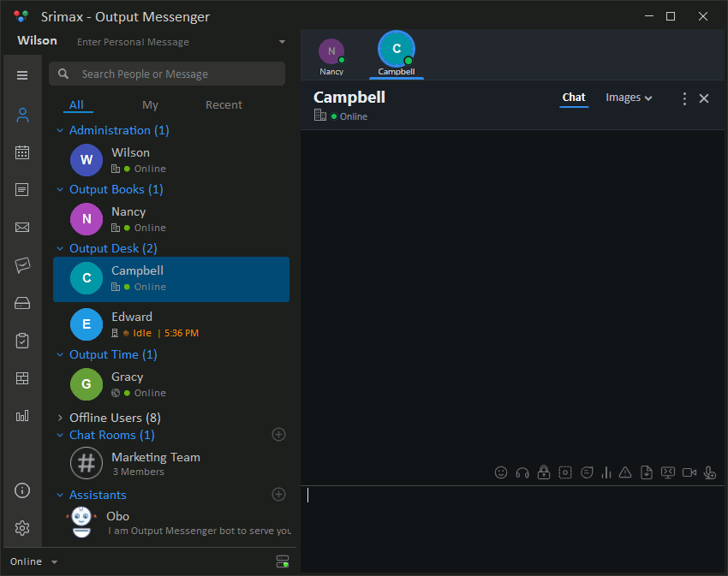Open the Contacts (person) sidebar icon
The image size is (728, 576).
tap(22, 115)
